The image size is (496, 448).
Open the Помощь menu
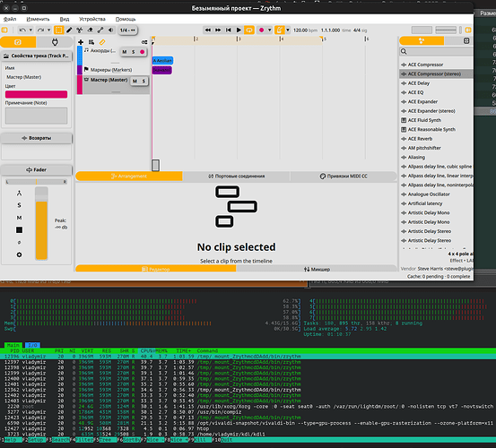point(126,19)
